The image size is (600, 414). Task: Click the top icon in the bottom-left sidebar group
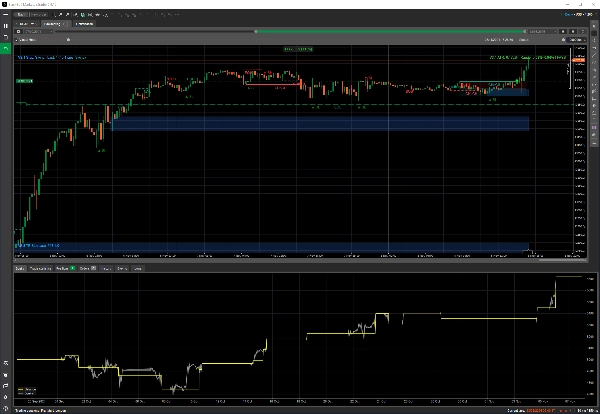(5, 363)
